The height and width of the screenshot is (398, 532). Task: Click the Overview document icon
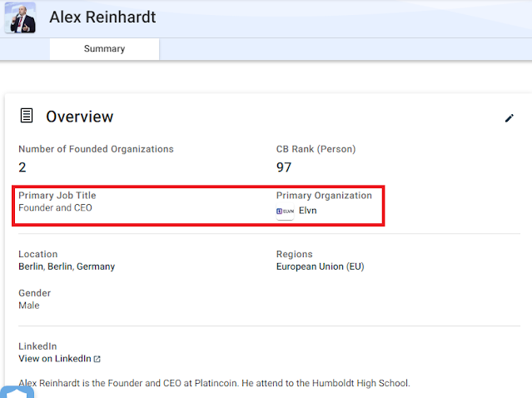(27, 116)
